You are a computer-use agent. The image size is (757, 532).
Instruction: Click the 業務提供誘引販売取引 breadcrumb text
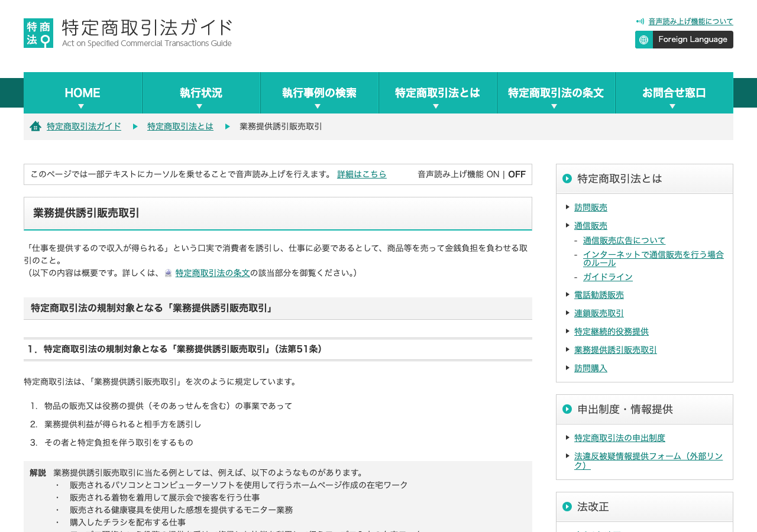pyautogui.click(x=281, y=126)
